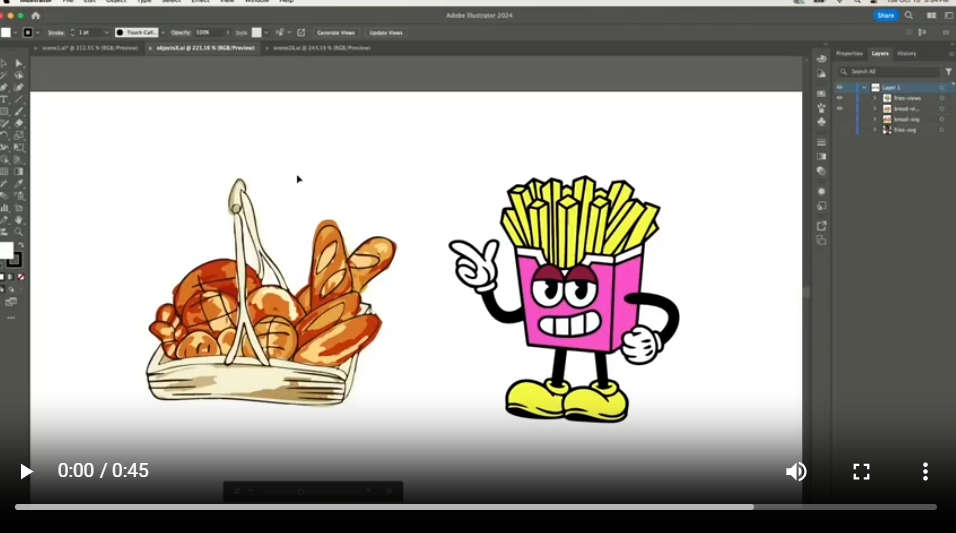Pick the Hand tool
Screen dimensions: 956x533
click(19, 220)
